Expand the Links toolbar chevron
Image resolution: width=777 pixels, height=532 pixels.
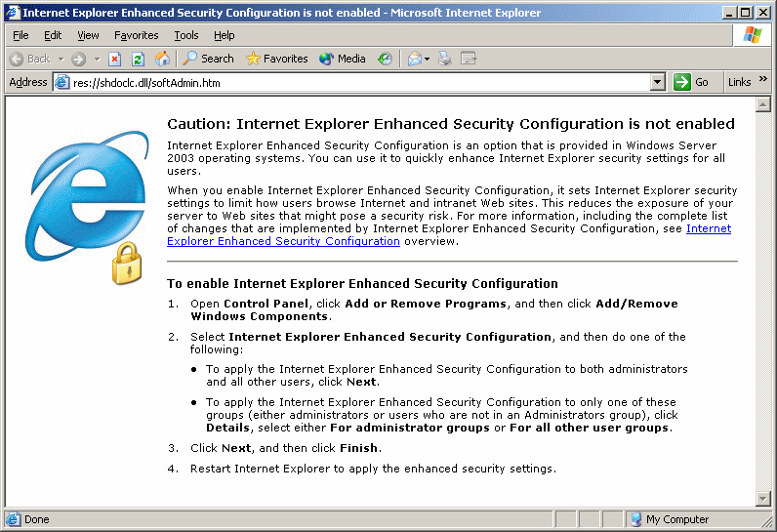762,79
